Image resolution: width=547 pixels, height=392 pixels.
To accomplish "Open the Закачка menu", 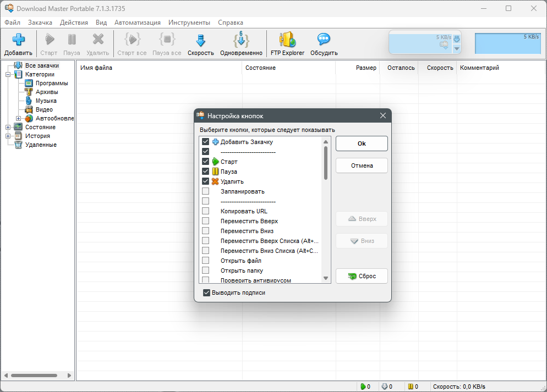I will click(40, 23).
